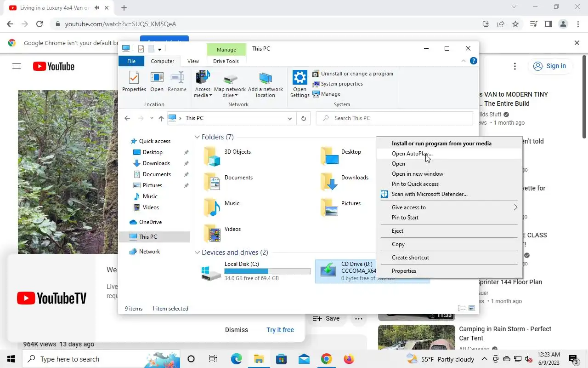The height and width of the screenshot is (368, 588).
Task: Open Chrome from the Windows taskbar
Action: coord(326,359)
